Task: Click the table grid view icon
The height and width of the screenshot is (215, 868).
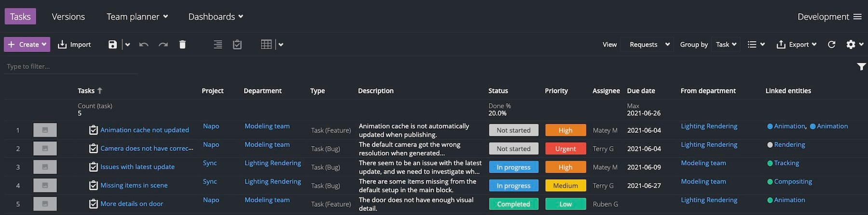Action: click(x=266, y=44)
